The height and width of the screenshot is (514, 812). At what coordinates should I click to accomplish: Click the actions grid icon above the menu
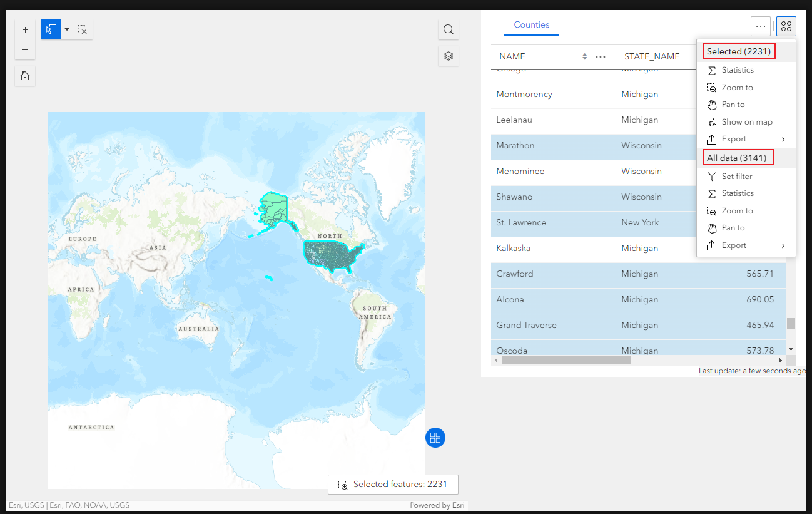click(x=786, y=26)
